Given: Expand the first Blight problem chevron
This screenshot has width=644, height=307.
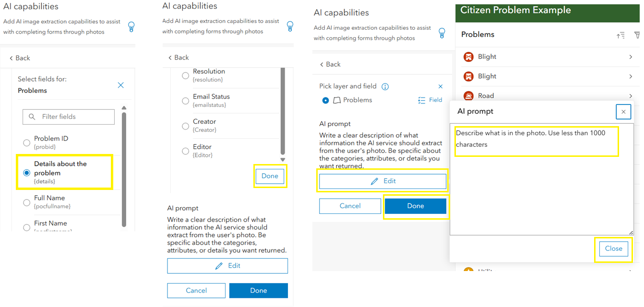Looking at the screenshot, I should 631,57.
